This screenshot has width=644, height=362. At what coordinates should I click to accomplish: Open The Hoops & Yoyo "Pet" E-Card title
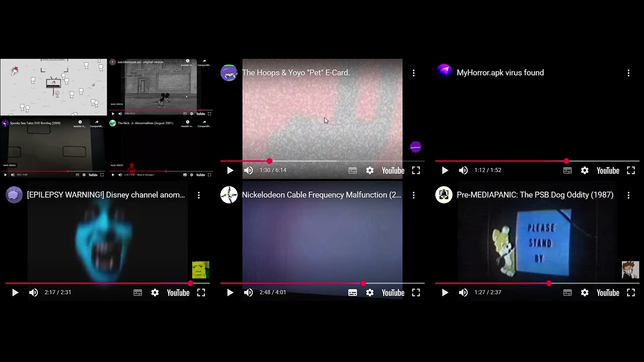point(296,73)
